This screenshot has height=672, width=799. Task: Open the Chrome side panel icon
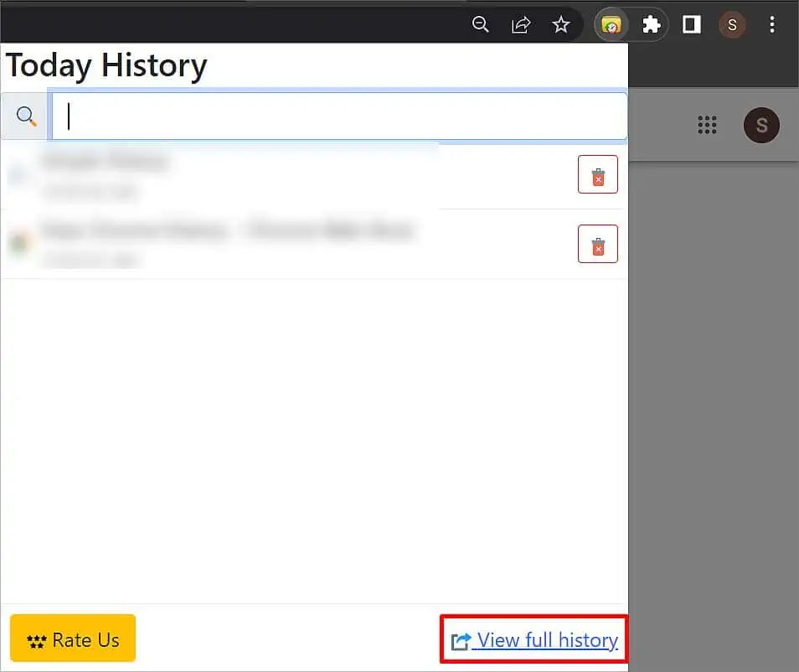click(x=691, y=24)
